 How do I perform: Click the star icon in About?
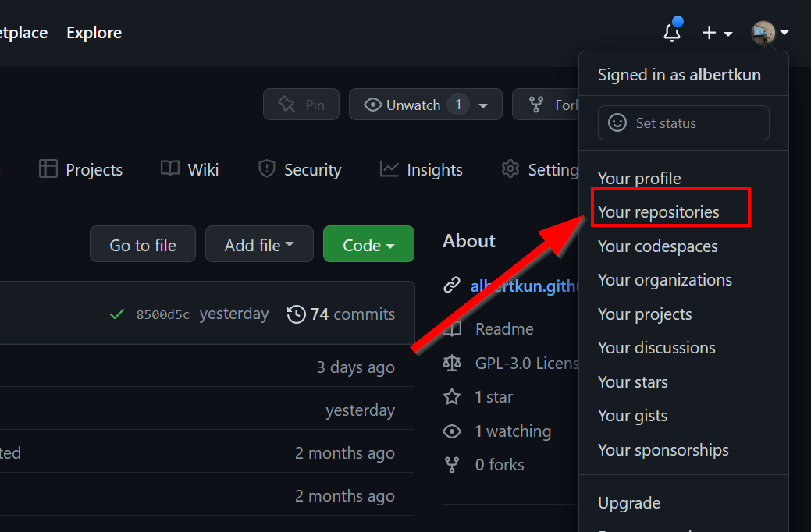pos(452,397)
